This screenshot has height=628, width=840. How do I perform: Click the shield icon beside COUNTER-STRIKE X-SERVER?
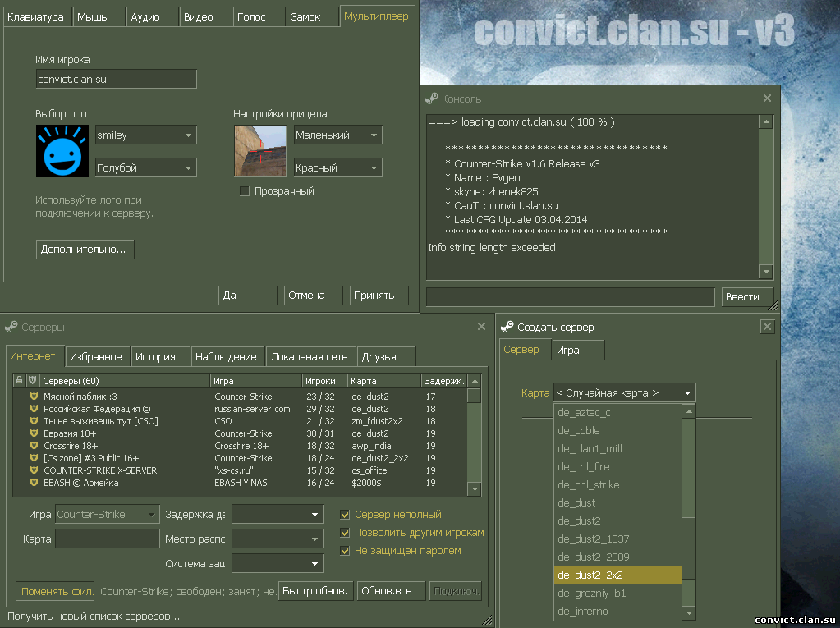click(34, 470)
